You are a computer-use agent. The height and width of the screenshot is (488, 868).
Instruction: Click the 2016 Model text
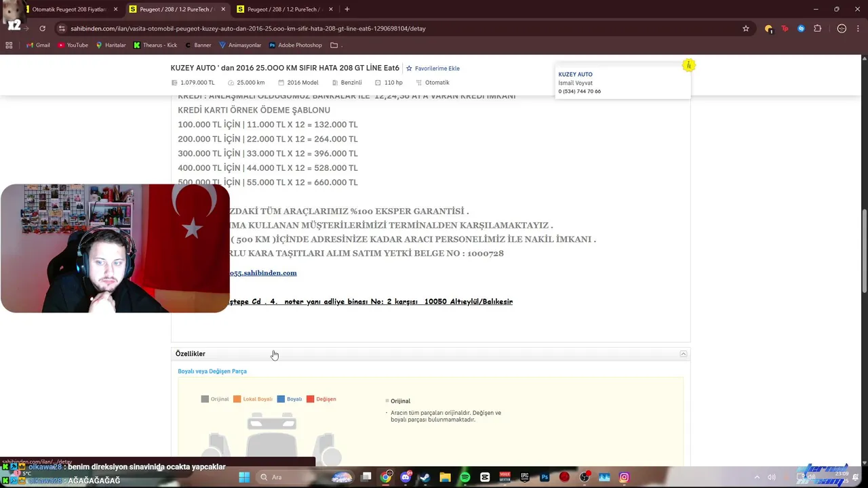tap(302, 83)
